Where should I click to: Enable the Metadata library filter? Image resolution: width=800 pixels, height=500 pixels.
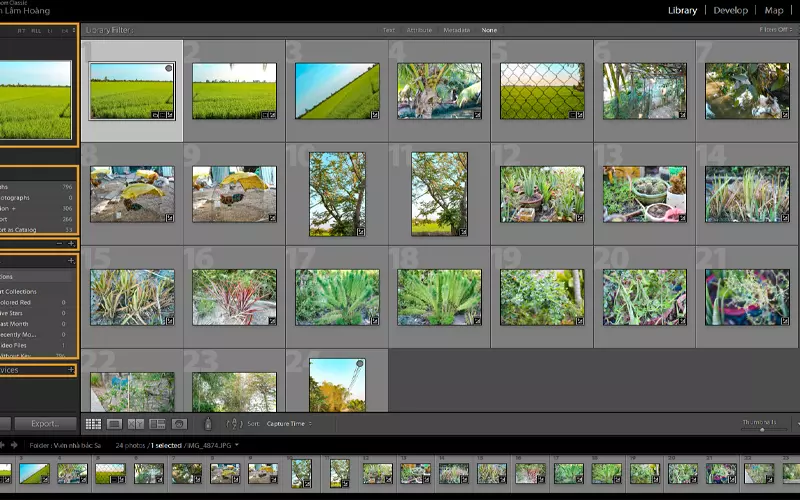tap(457, 30)
